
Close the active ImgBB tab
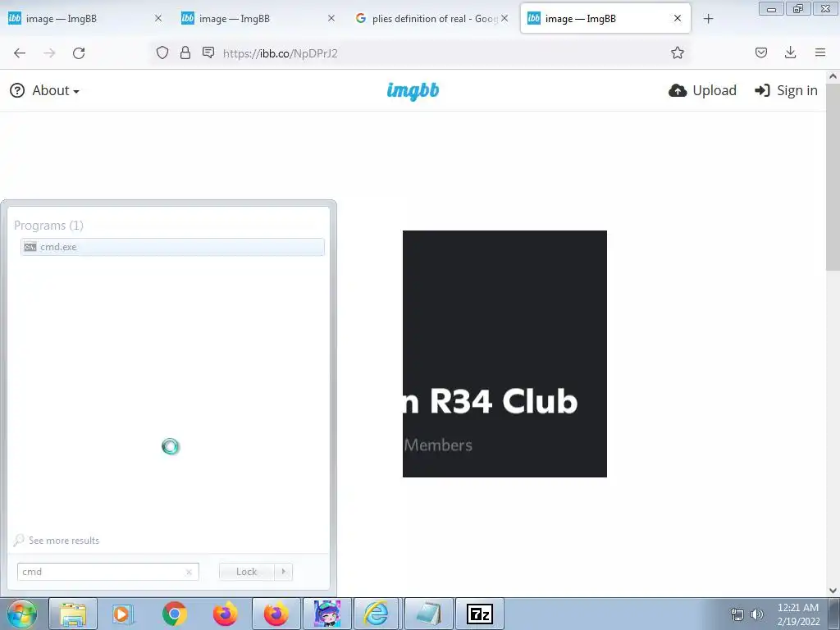coord(678,18)
